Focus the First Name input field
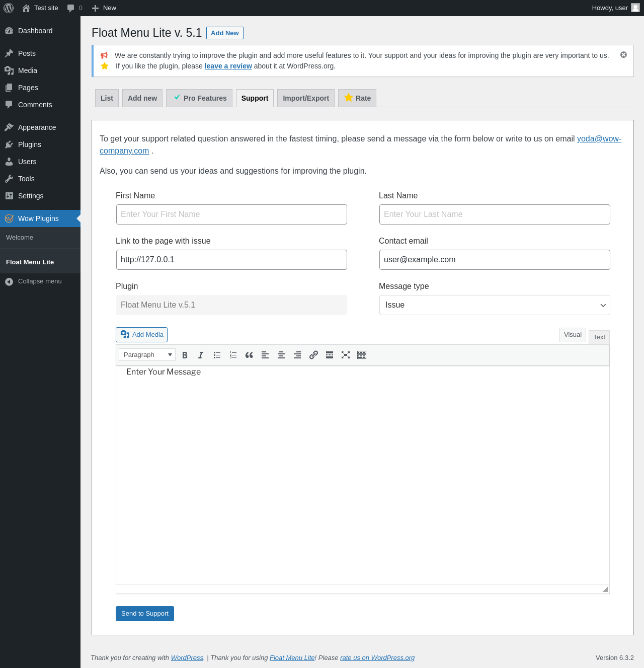 pos(231,214)
